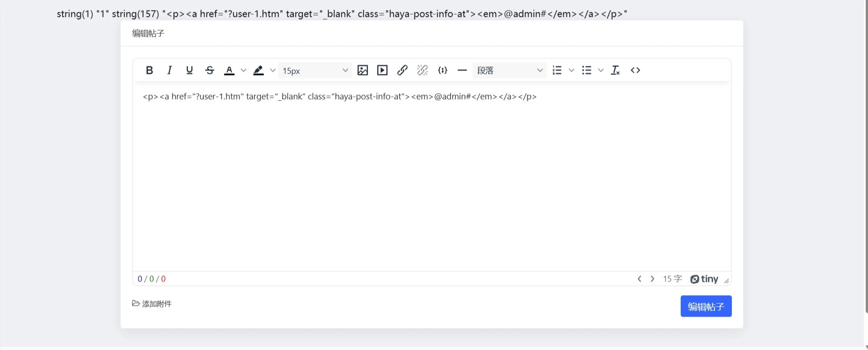The width and height of the screenshot is (868, 350).
Task: Insert or edit a link
Action: coord(402,70)
